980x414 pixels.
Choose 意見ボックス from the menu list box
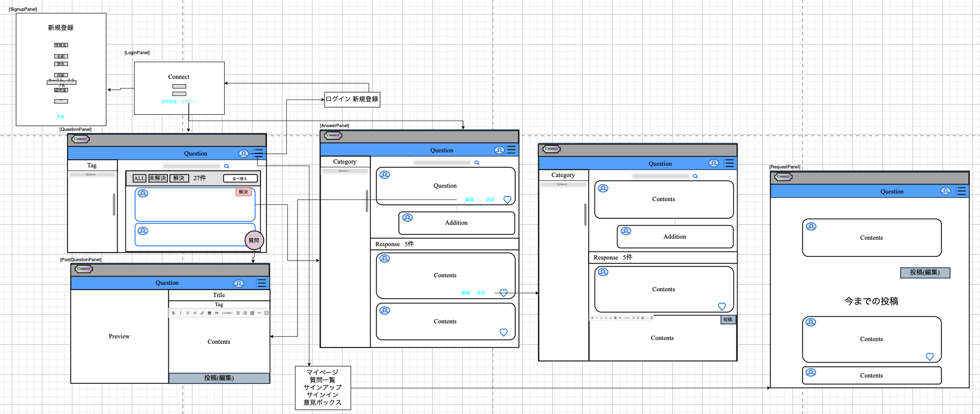(x=323, y=402)
